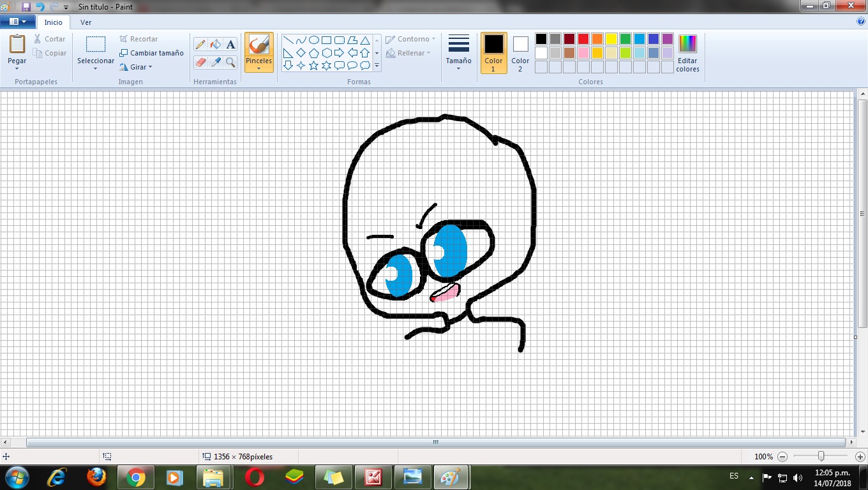This screenshot has width=868, height=490.
Task: Switch to the Ver tab
Action: 86,22
